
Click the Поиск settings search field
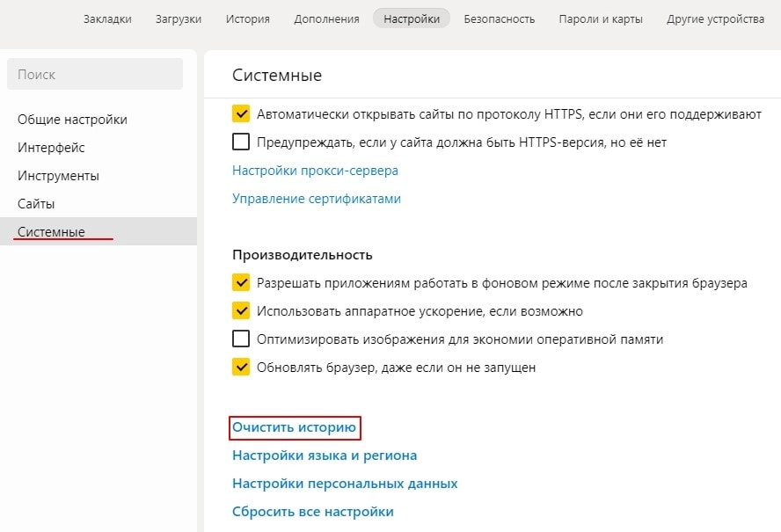95,75
